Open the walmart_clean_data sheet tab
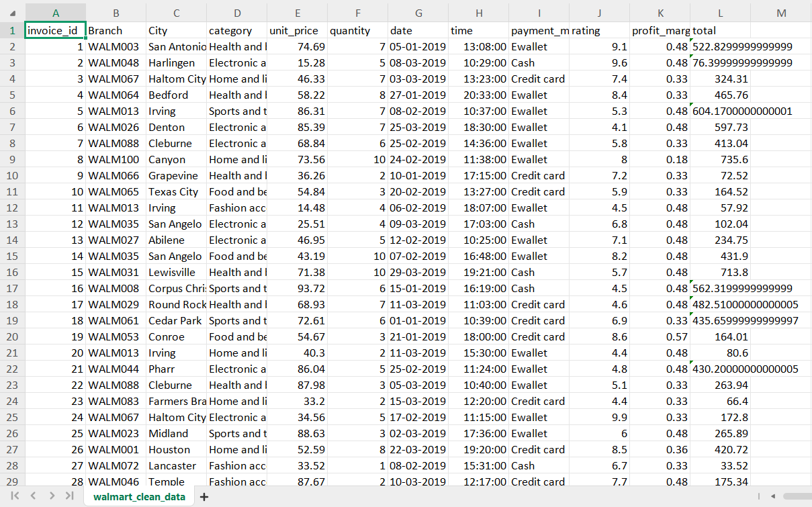This screenshot has width=812, height=507. coord(139,497)
